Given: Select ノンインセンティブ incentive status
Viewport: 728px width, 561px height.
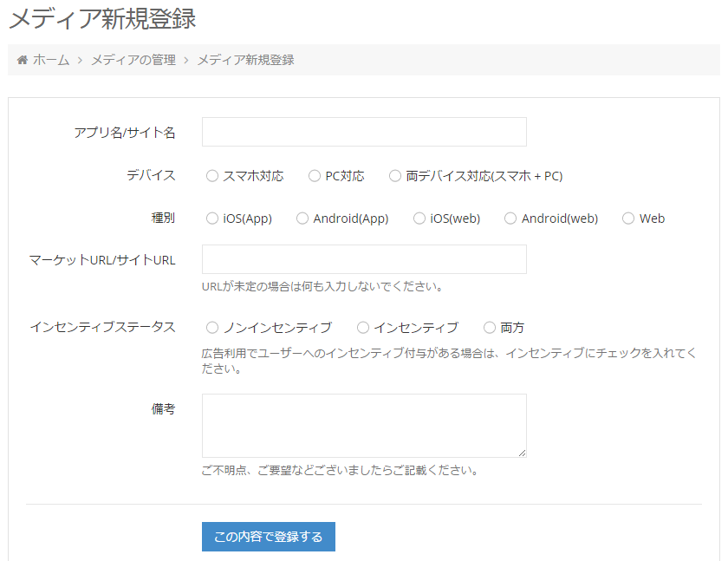Looking at the screenshot, I should (x=212, y=328).
